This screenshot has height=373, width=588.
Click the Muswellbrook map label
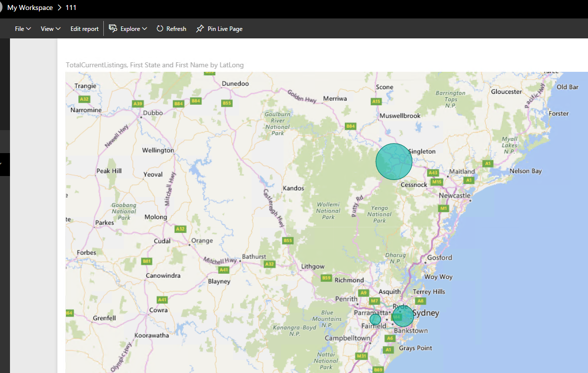pyautogui.click(x=400, y=116)
